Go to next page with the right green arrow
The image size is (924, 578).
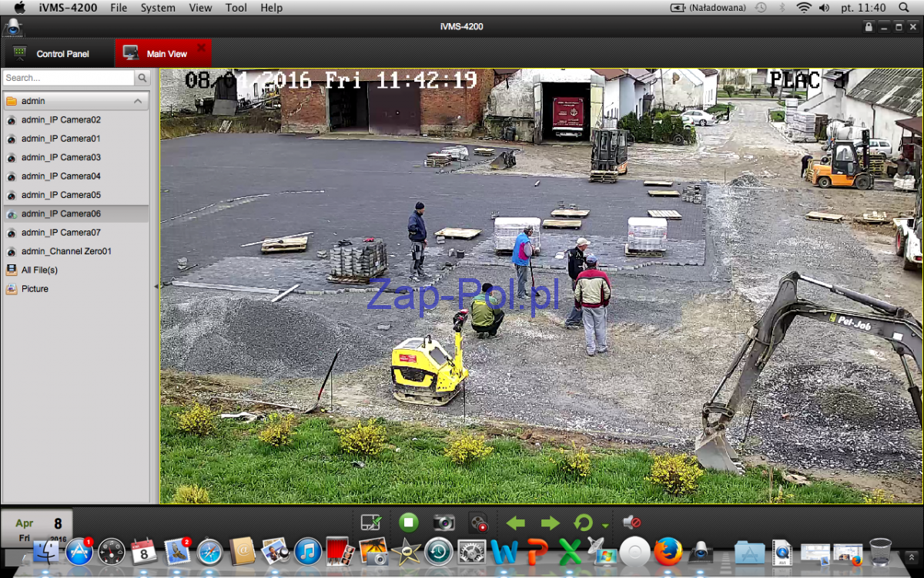click(x=550, y=523)
